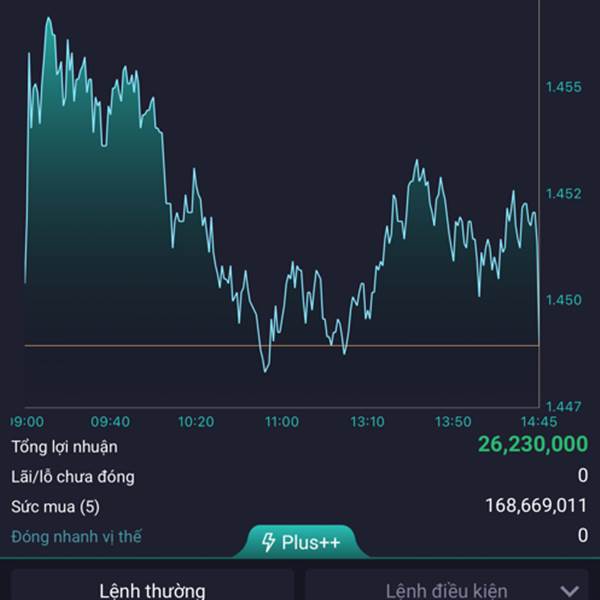Tap the 09:40 time axis label
This screenshot has height=600, width=600.
click(x=110, y=422)
